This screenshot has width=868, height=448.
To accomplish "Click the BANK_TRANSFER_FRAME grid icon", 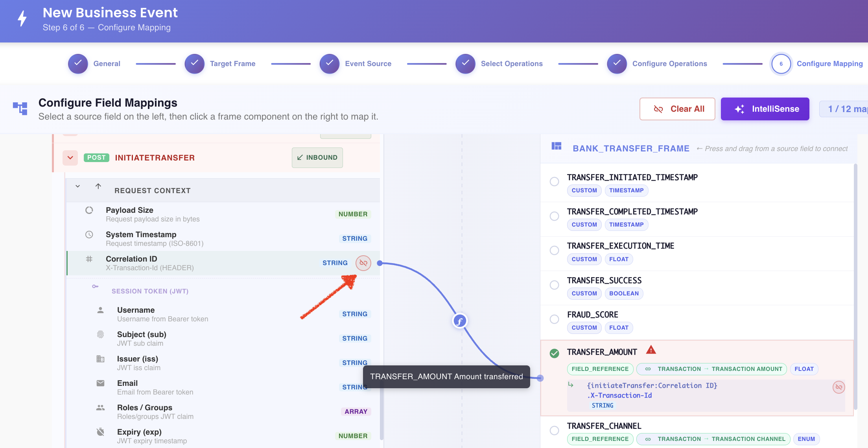I will click(557, 146).
